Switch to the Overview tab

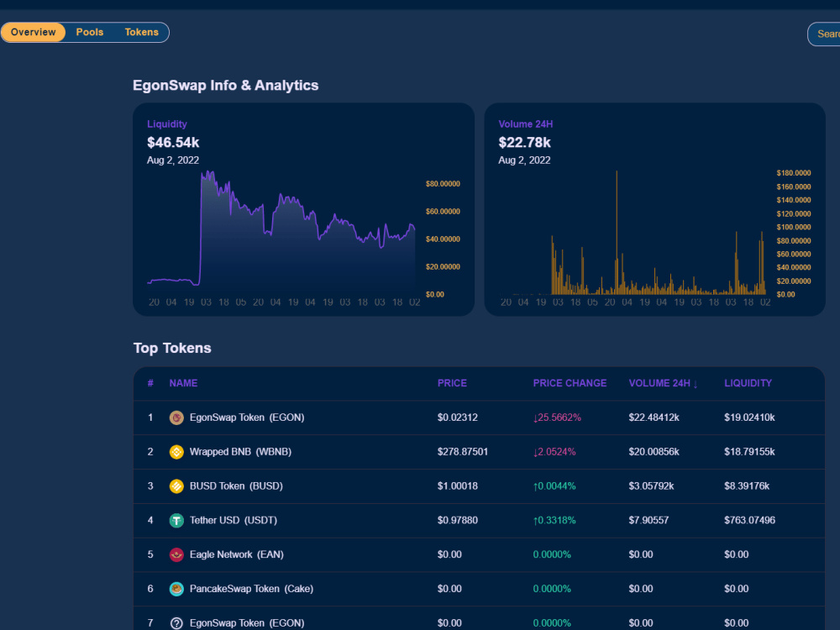(34, 32)
